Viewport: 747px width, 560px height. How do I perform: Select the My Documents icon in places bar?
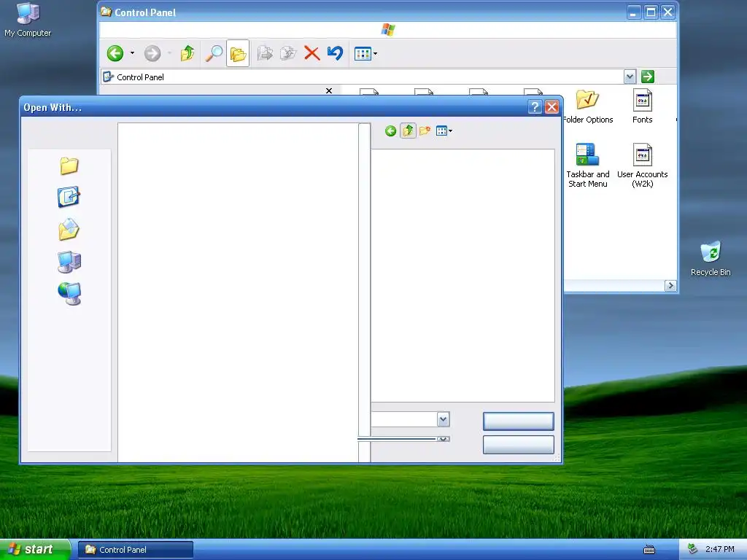point(69,229)
